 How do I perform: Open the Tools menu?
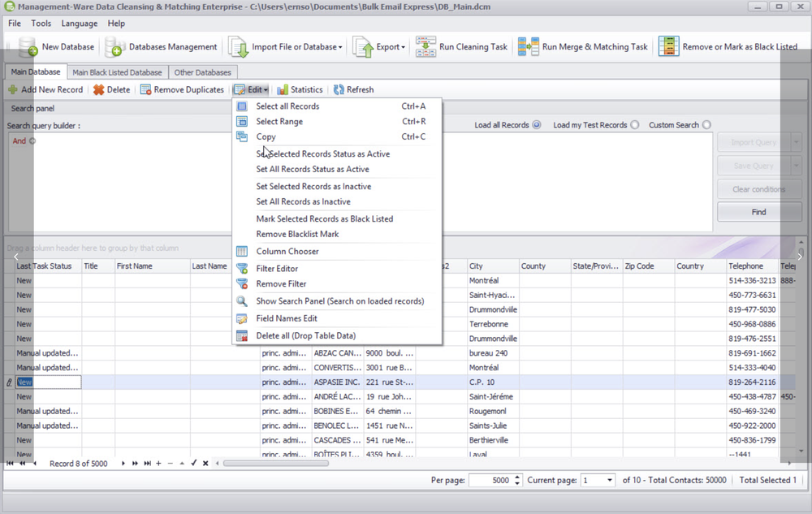tap(41, 24)
